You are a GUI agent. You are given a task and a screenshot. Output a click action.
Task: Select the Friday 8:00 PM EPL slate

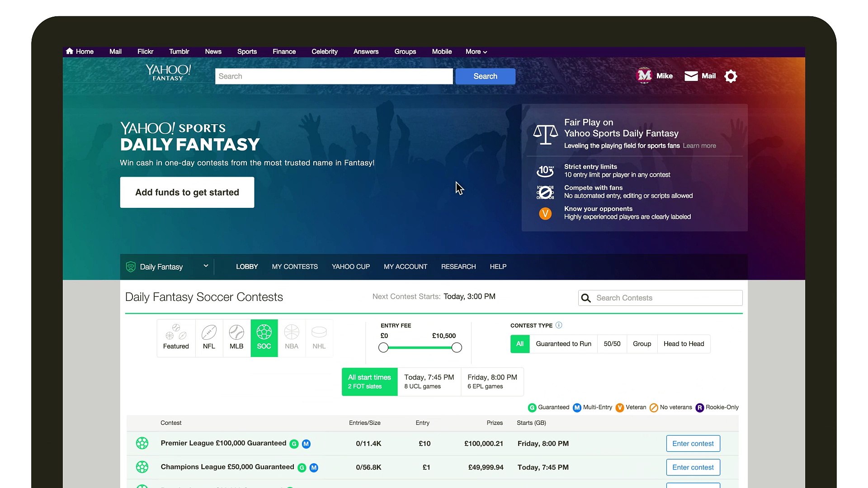click(492, 381)
